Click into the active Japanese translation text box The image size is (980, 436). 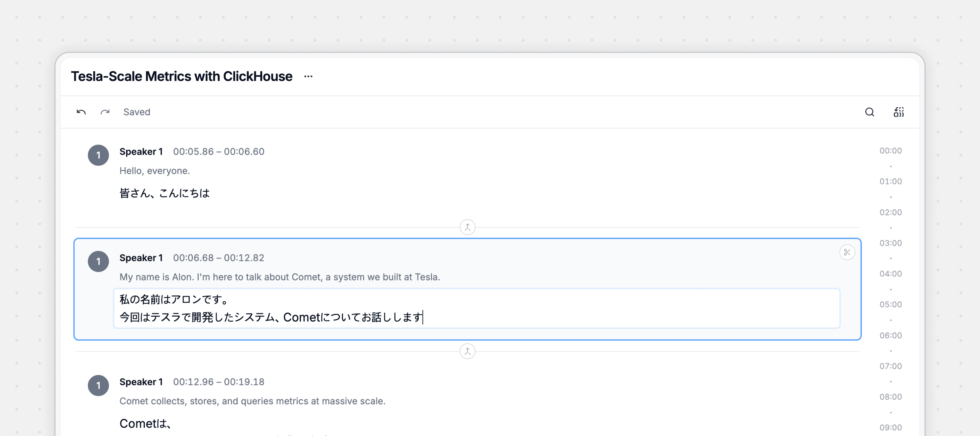(476, 308)
